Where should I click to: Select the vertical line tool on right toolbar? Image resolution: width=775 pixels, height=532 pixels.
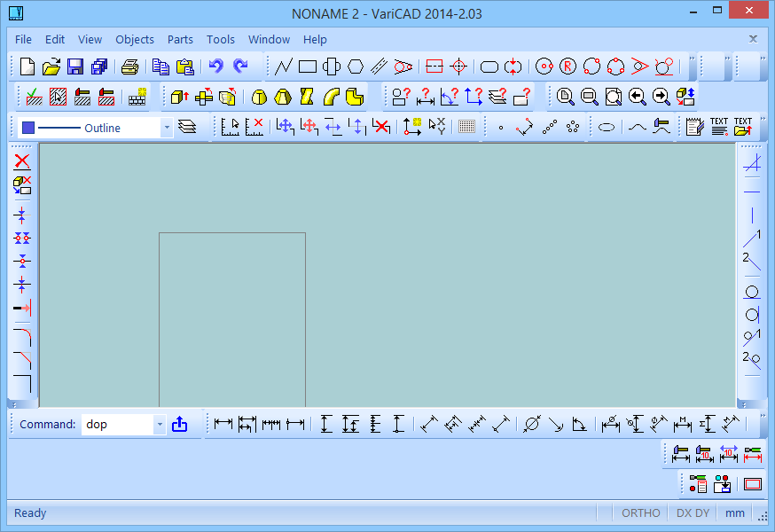[752, 215]
